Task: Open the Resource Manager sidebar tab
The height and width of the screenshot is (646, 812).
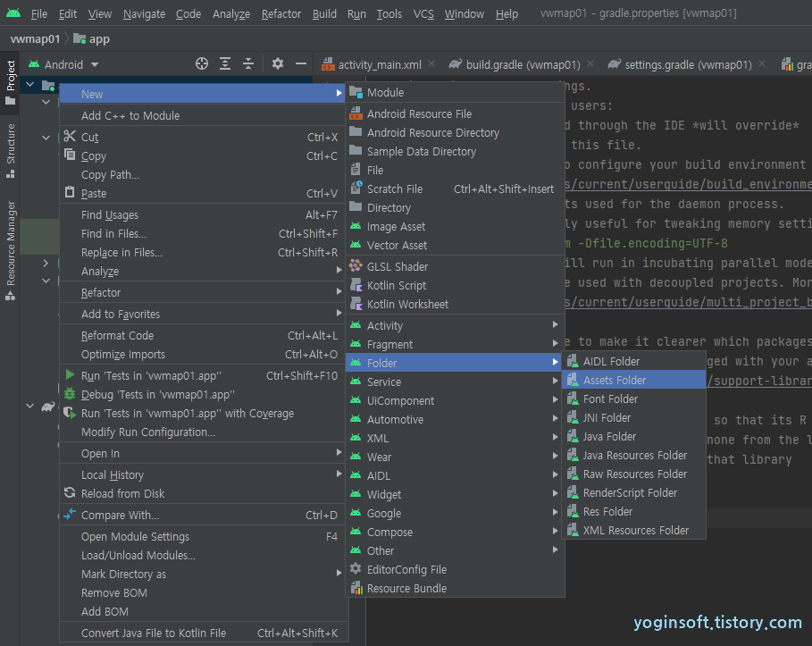Action: pyautogui.click(x=11, y=250)
